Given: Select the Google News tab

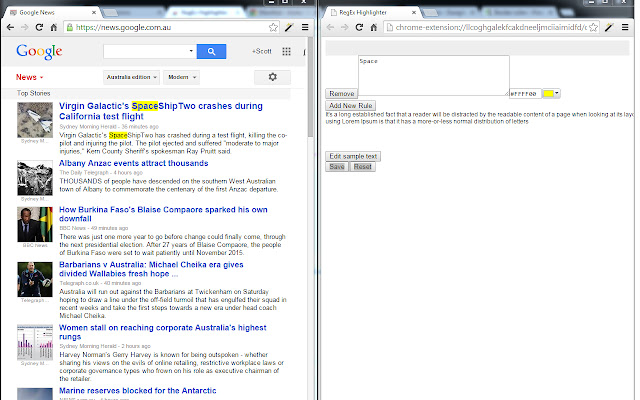Looking at the screenshot, I should pos(51,13).
